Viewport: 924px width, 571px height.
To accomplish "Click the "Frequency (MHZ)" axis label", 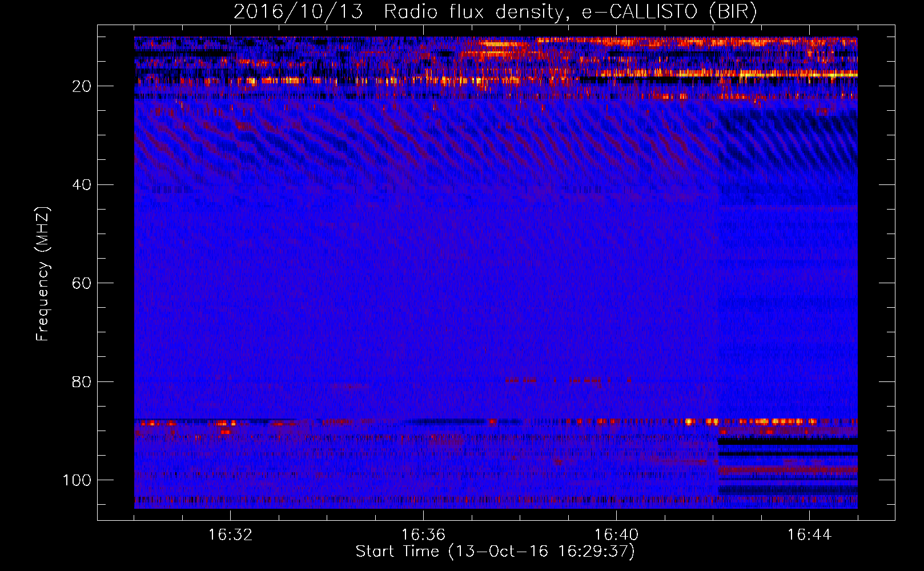I will point(43,274).
